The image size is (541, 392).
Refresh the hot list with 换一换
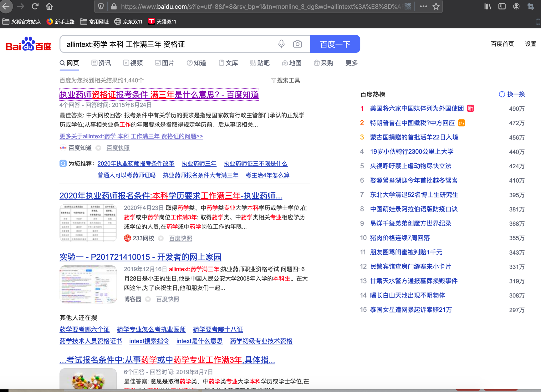512,94
